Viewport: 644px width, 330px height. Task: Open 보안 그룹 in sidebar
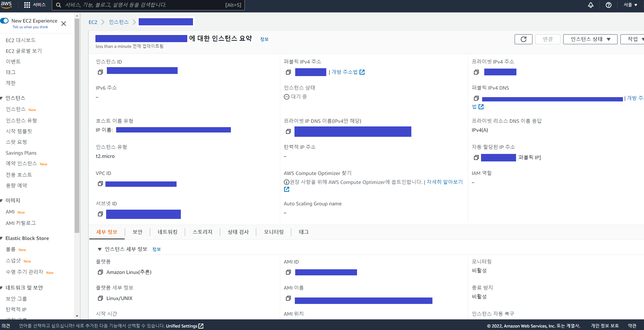point(16,299)
